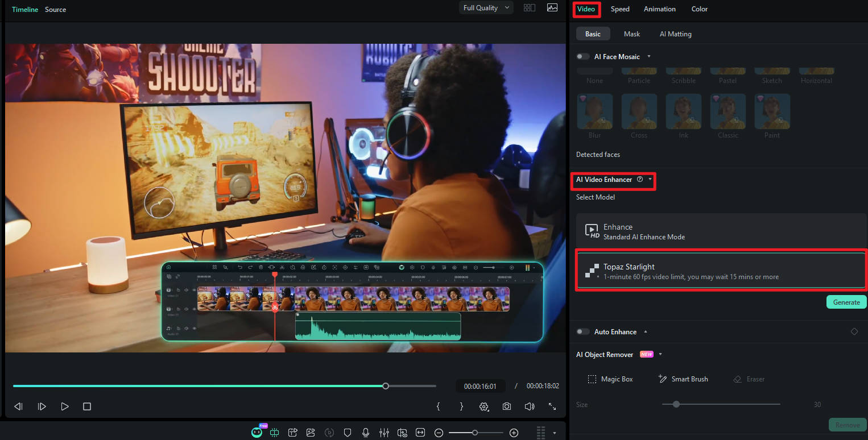Step forward to the next frame
This screenshot has height=440, width=868.
click(x=42, y=406)
